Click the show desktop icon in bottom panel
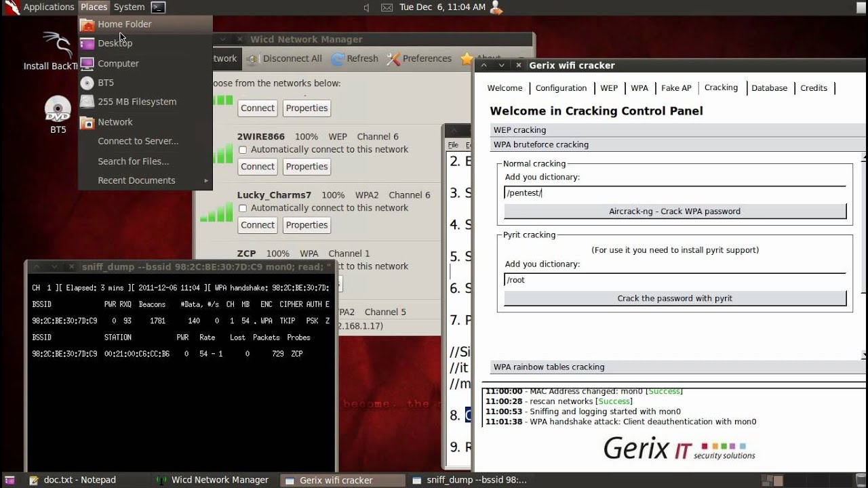Screen dimensions: 868x488 pos(9,480)
